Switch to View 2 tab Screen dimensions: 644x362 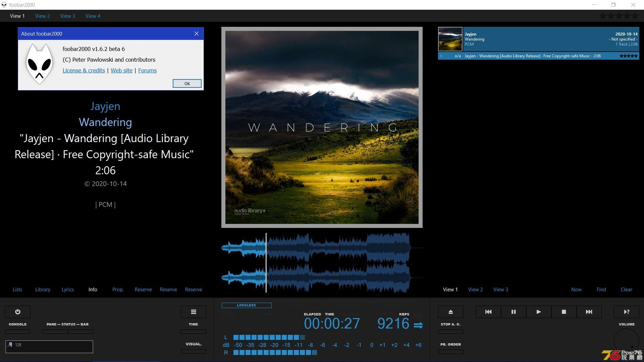click(43, 15)
